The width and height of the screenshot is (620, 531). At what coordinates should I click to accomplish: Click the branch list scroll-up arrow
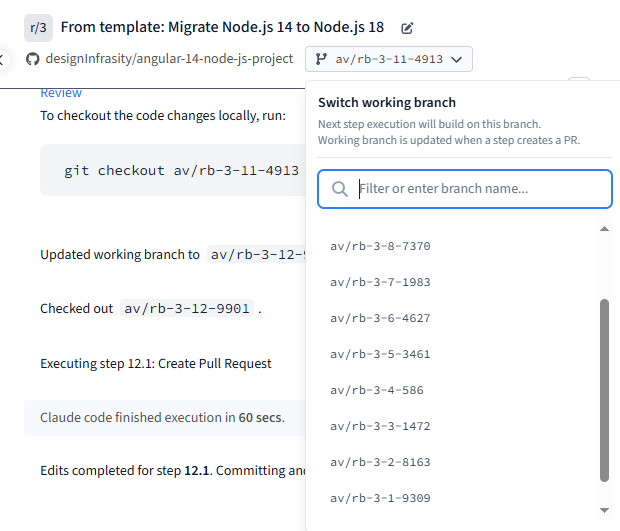click(604, 229)
